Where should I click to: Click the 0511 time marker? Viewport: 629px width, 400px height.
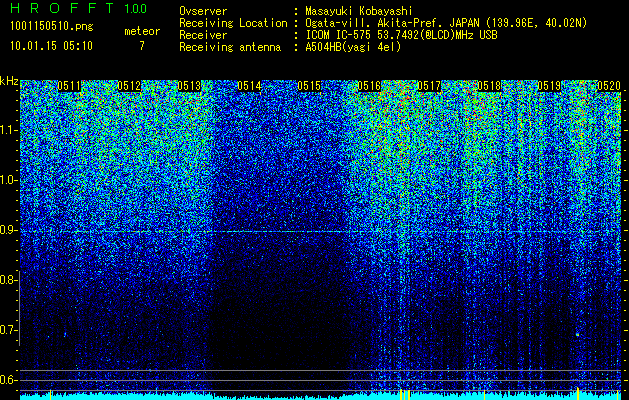tap(69, 86)
